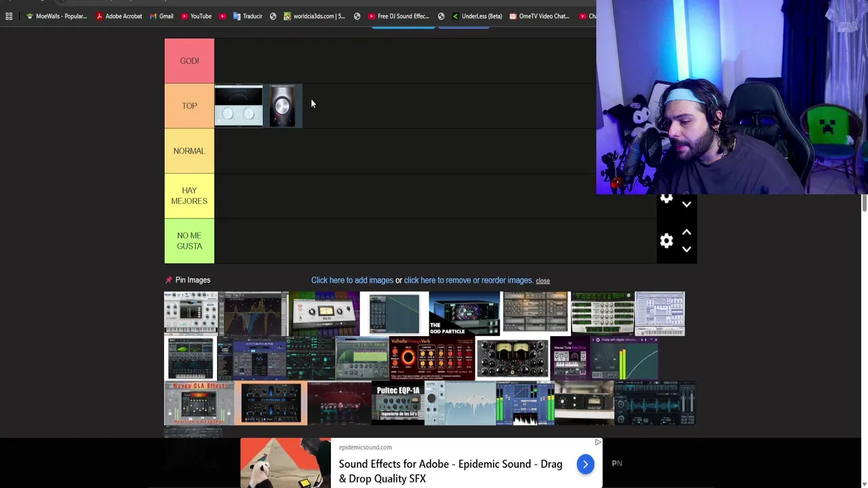
Task: Open the apps grid in bookmarks bar
Action: [9, 16]
